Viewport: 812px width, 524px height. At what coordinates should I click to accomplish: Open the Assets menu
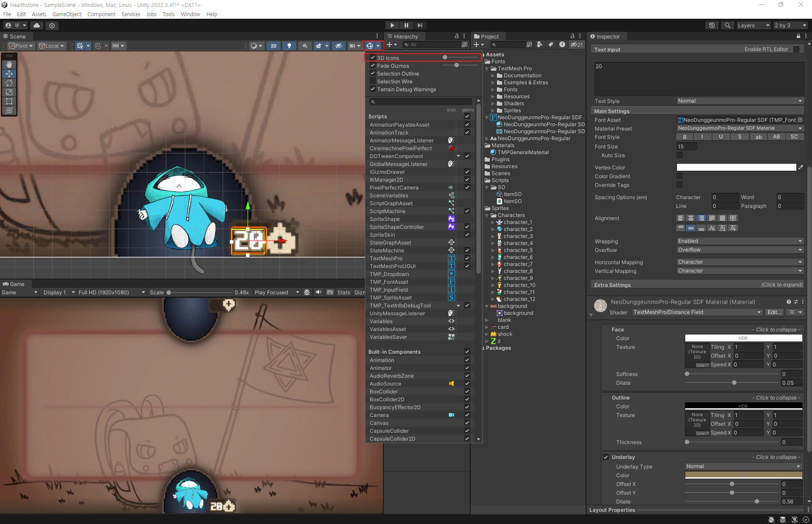(x=39, y=14)
